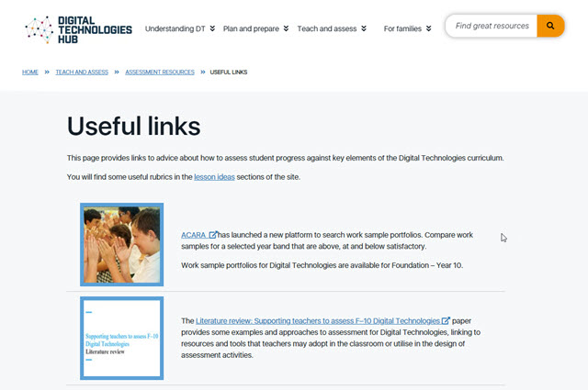This screenshot has height=390, width=588.
Task: Click the students clapping thumbnail image
Action: pyautogui.click(x=122, y=244)
